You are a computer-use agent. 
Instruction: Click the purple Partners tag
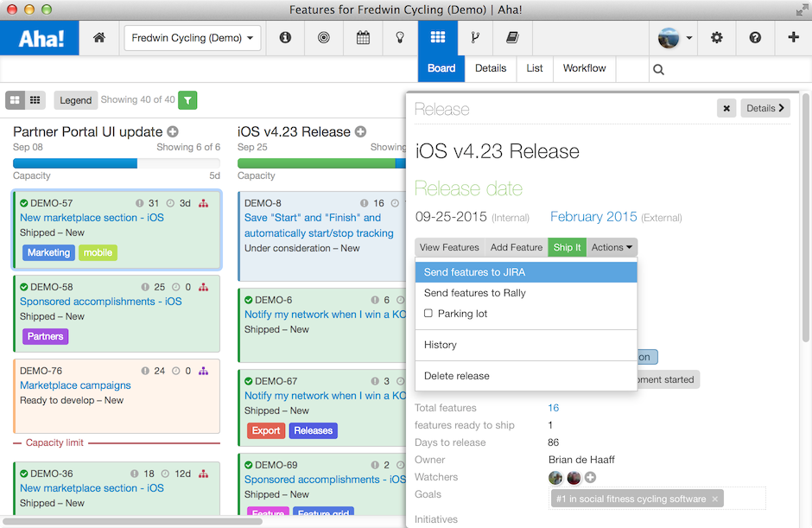45,336
